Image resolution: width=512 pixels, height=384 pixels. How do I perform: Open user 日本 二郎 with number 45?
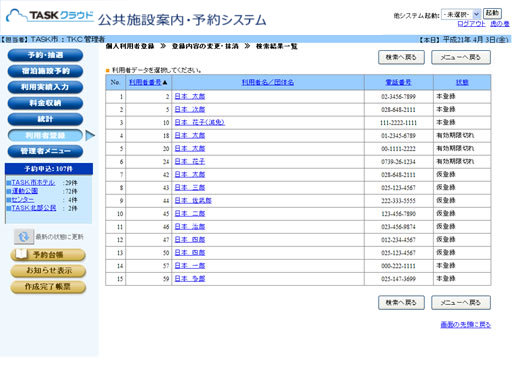tap(190, 214)
